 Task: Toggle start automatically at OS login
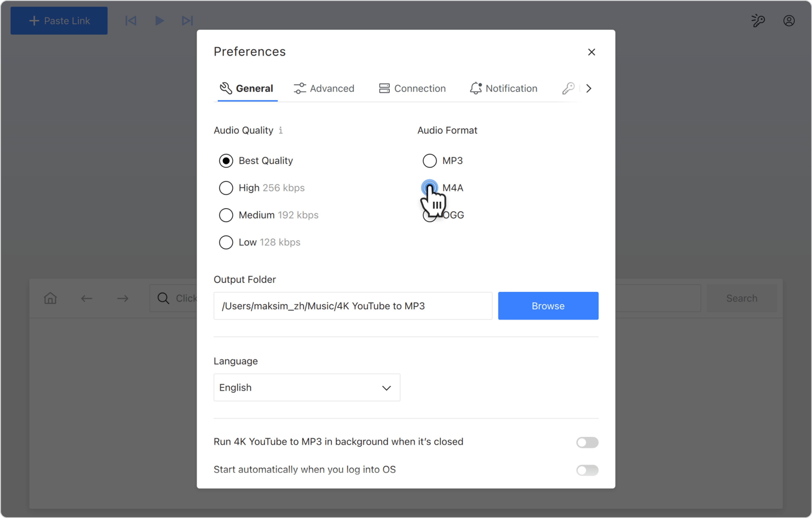tap(587, 470)
